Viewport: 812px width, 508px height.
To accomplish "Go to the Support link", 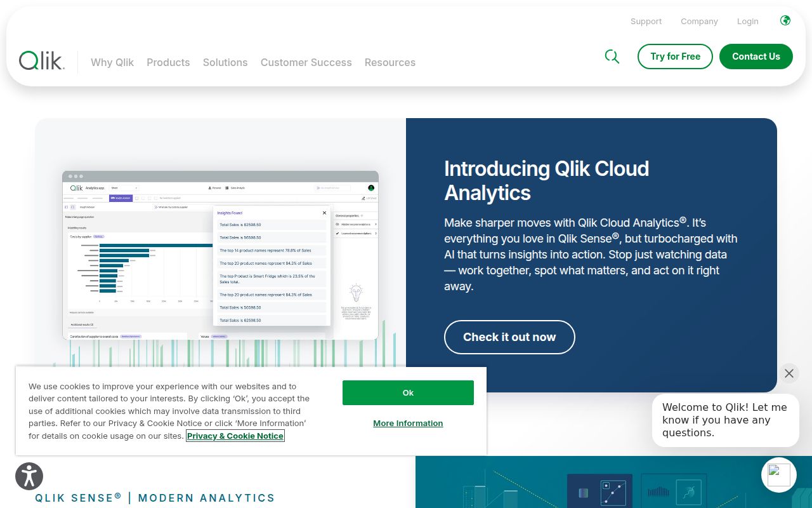I will pyautogui.click(x=646, y=21).
